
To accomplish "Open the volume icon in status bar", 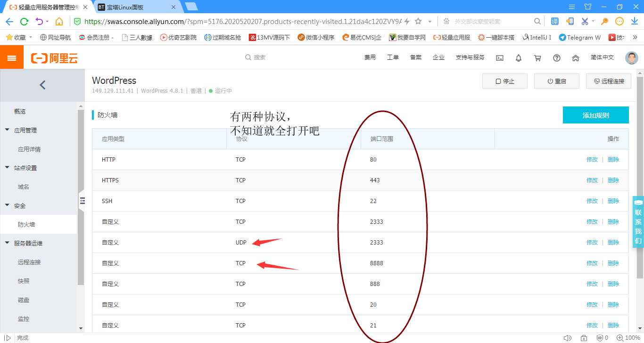I will pyautogui.click(x=567, y=338).
